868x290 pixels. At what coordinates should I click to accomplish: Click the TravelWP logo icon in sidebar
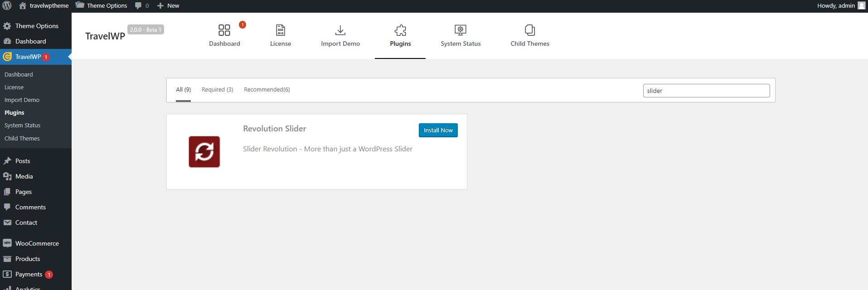click(7, 57)
